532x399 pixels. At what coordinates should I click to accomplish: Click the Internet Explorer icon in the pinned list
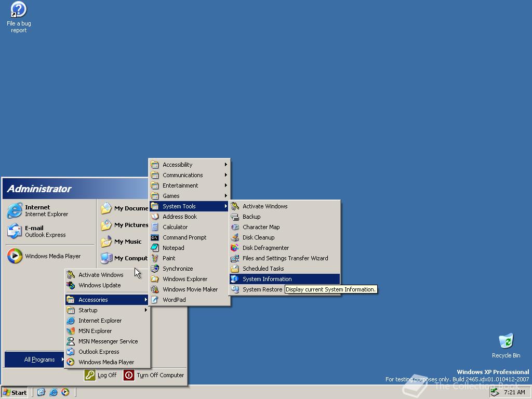click(15, 211)
